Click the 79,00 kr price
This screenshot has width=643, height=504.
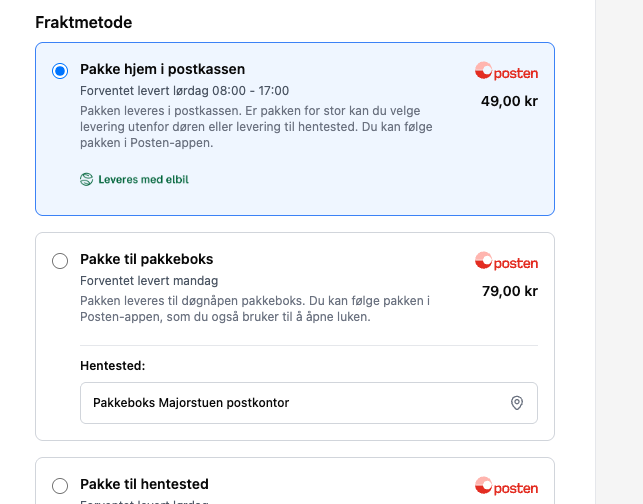pyautogui.click(x=509, y=291)
